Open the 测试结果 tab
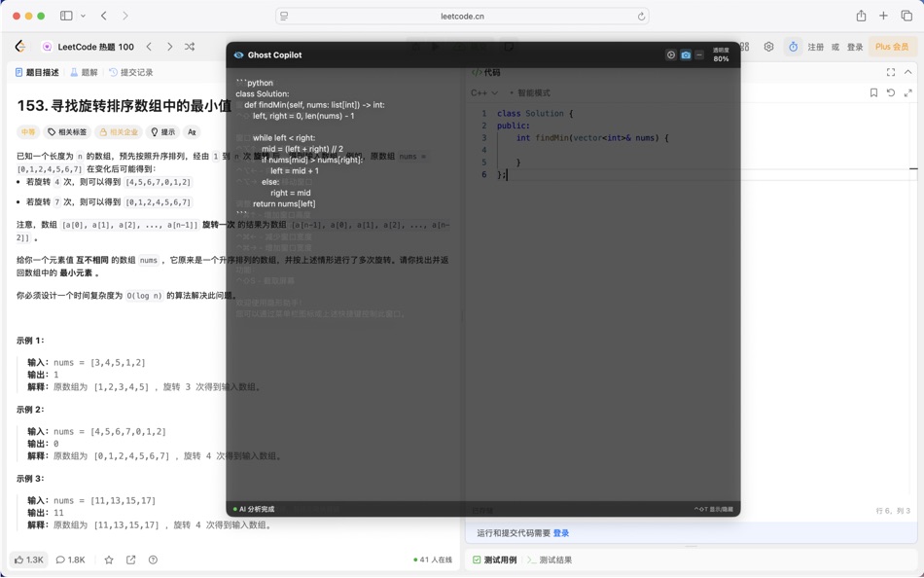This screenshot has height=578, width=924. [550, 560]
